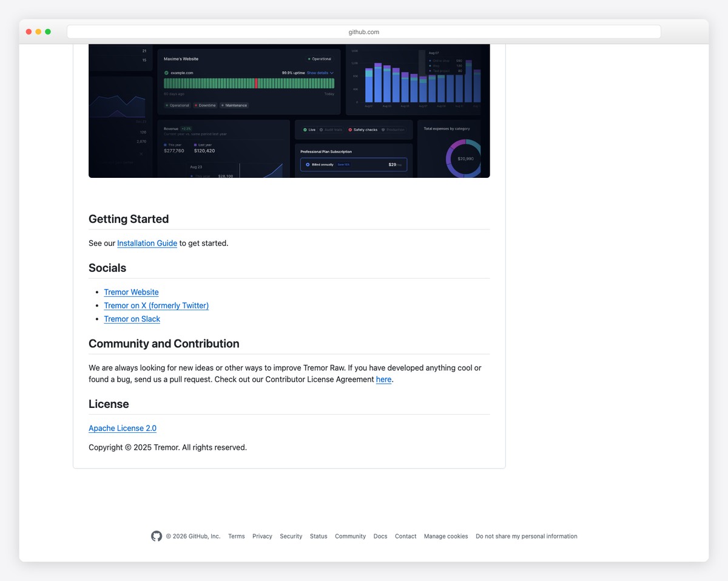Open the Apache License 2.0 link
Screen dimensions: 728x581
122,428
